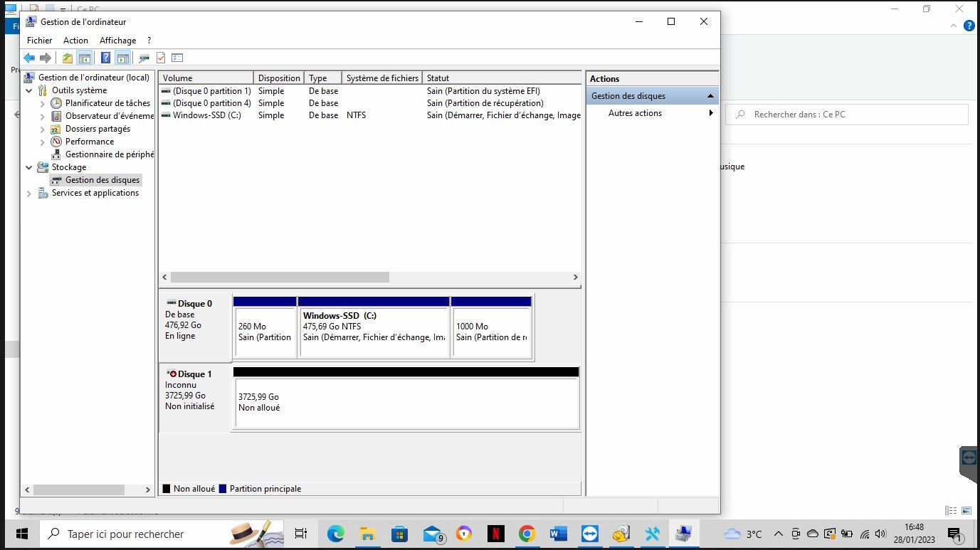Click the Type column header
This screenshot has width=980, height=550.
(323, 78)
